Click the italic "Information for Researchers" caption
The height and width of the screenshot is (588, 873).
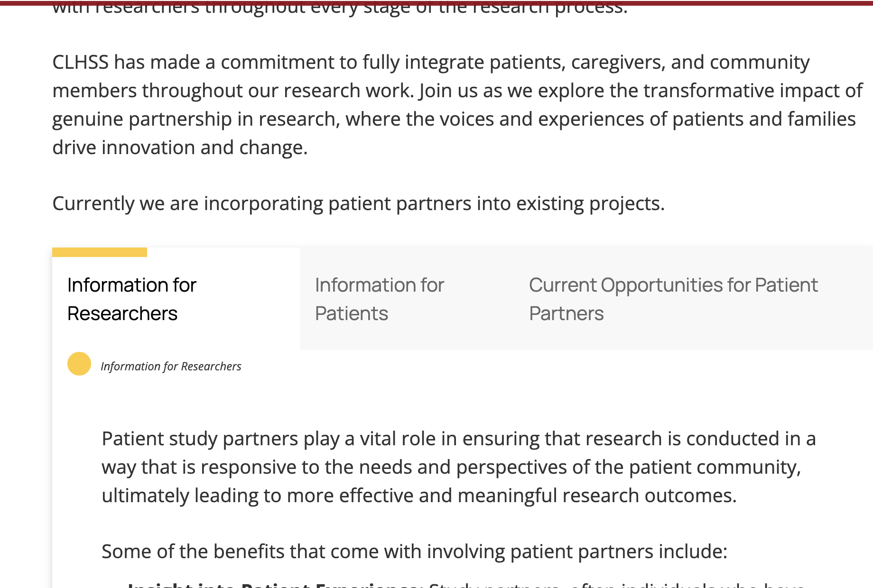coord(171,367)
